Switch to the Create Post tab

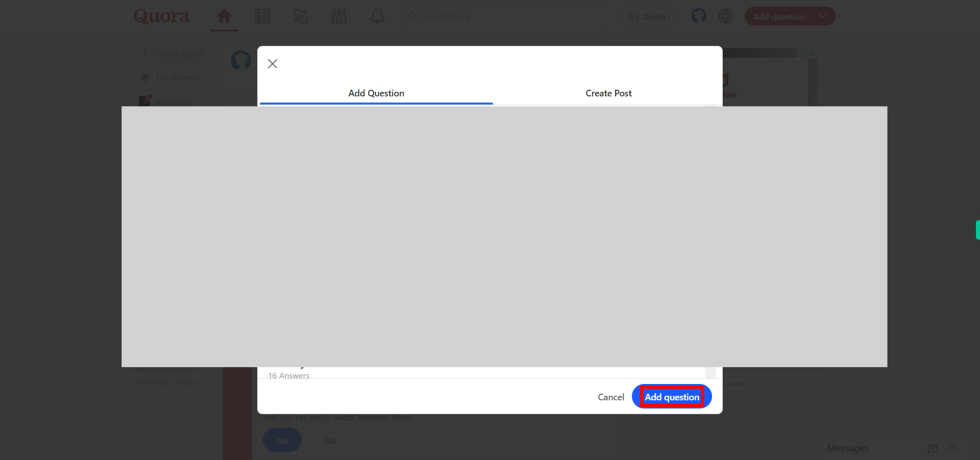[608, 93]
